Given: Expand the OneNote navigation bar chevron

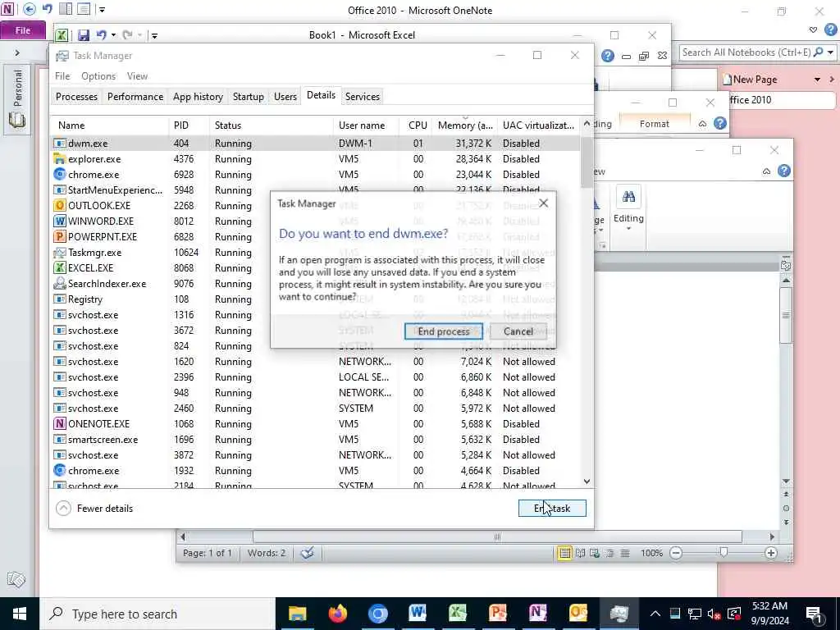Looking at the screenshot, I should (x=17, y=52).
